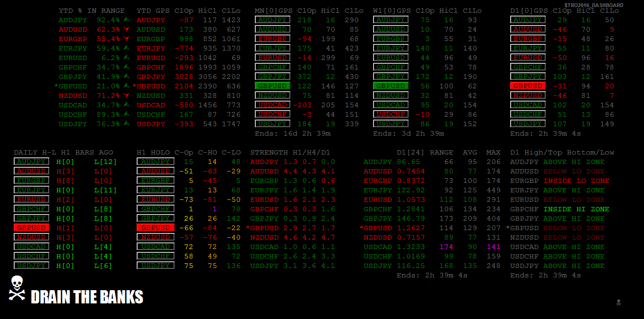Click the red down arrow beside NZDUSD 71.2%
Screen dimensions: 644x319
click(x=126, y=95)
